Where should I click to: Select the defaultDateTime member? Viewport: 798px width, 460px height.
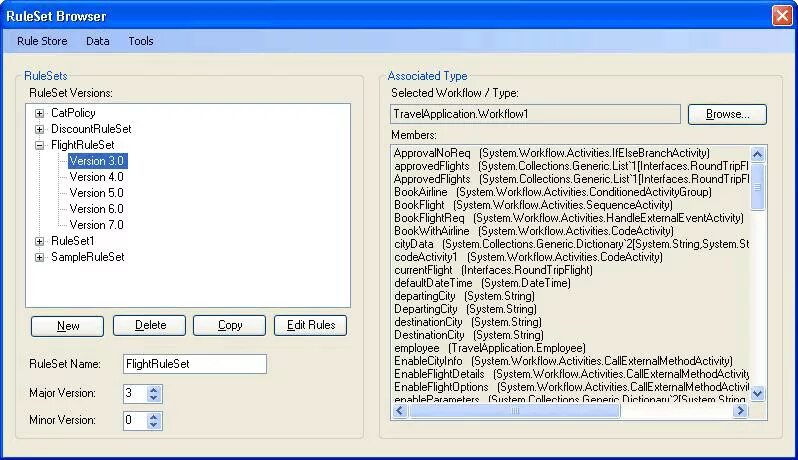[482, 283]
